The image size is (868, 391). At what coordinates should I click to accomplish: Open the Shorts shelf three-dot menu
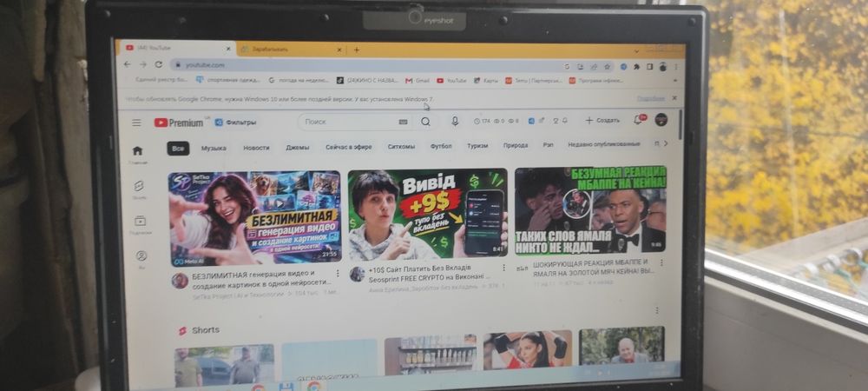point(657,311)
